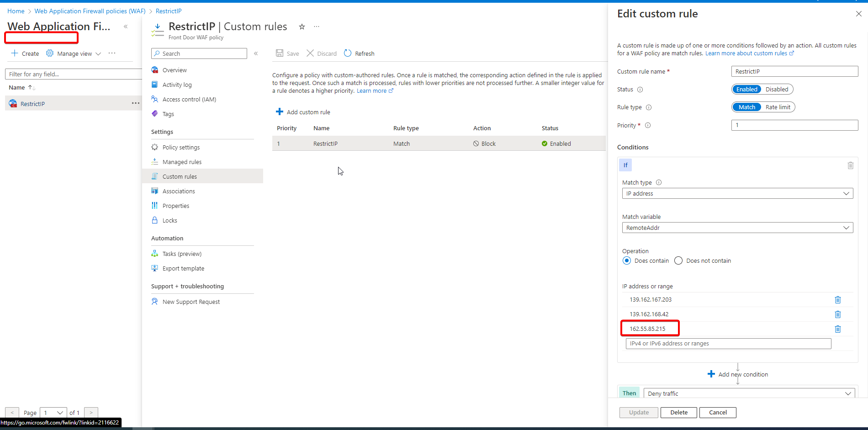The height and width of the screenshot is (430, 868).
Task: Open Tags in the resource menu
Action: 168,114
